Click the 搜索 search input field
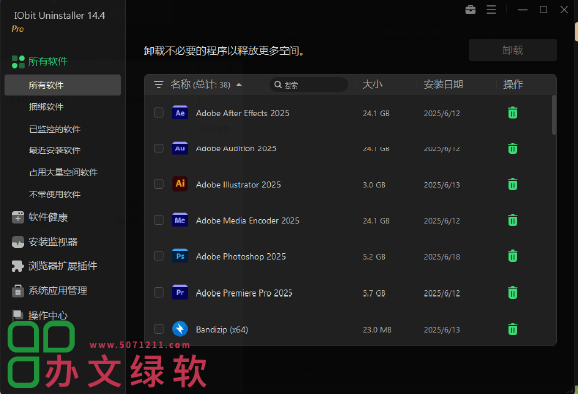578x395 pixels. tap(309, 85)
